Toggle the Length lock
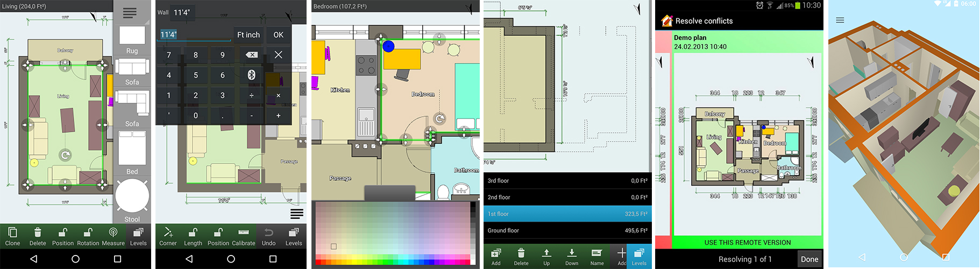980x269 pixels. 193,236
